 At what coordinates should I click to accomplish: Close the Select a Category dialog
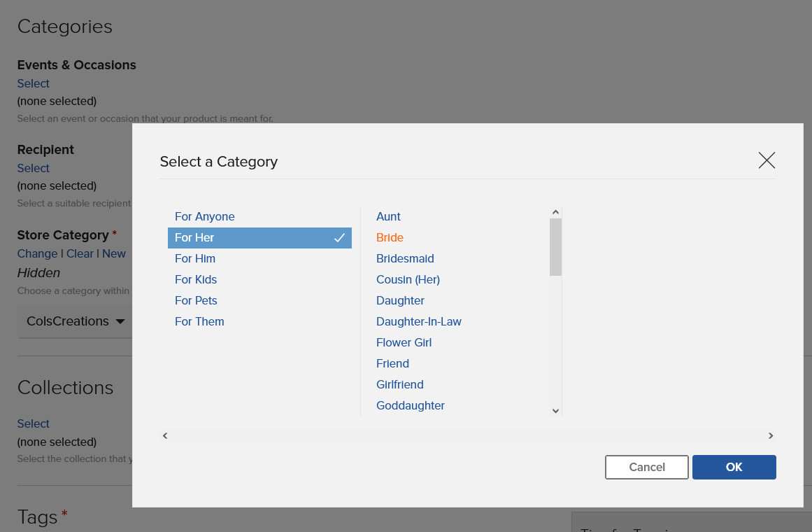tap(767, 160)
